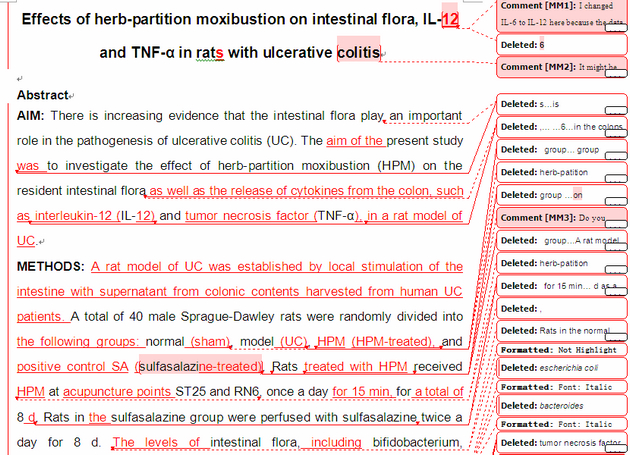Click the inserted text 'aim of the'
630x455 pixels.
(x=355, y=141)
